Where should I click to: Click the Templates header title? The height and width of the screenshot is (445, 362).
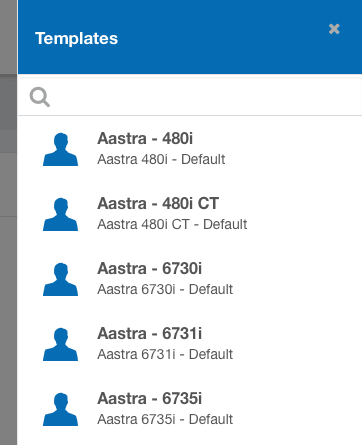pos(76,38)
